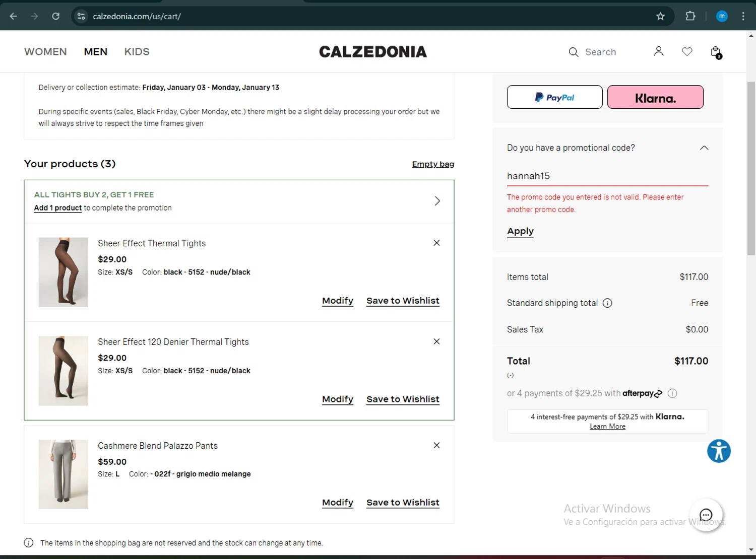The width and height of the screenshot is (756, 559).
Task: Open the shopping bag icon
Action: tap(716, 52)
